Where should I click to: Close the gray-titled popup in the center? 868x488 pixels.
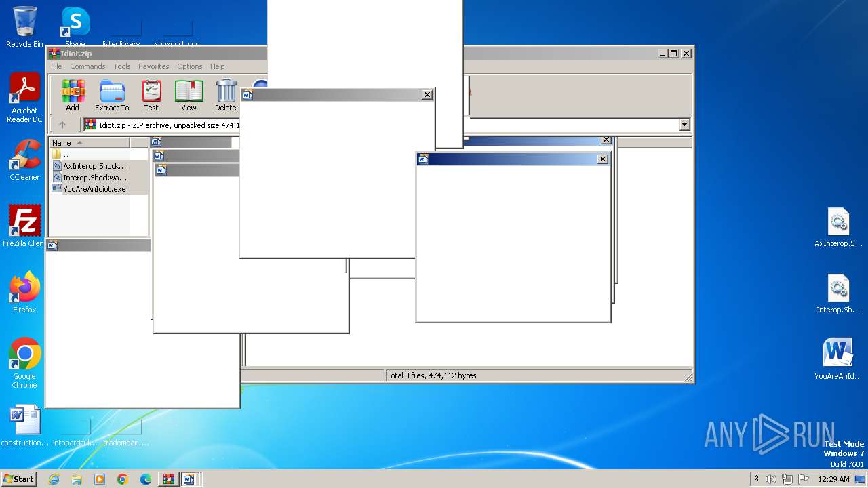point(427,95)
